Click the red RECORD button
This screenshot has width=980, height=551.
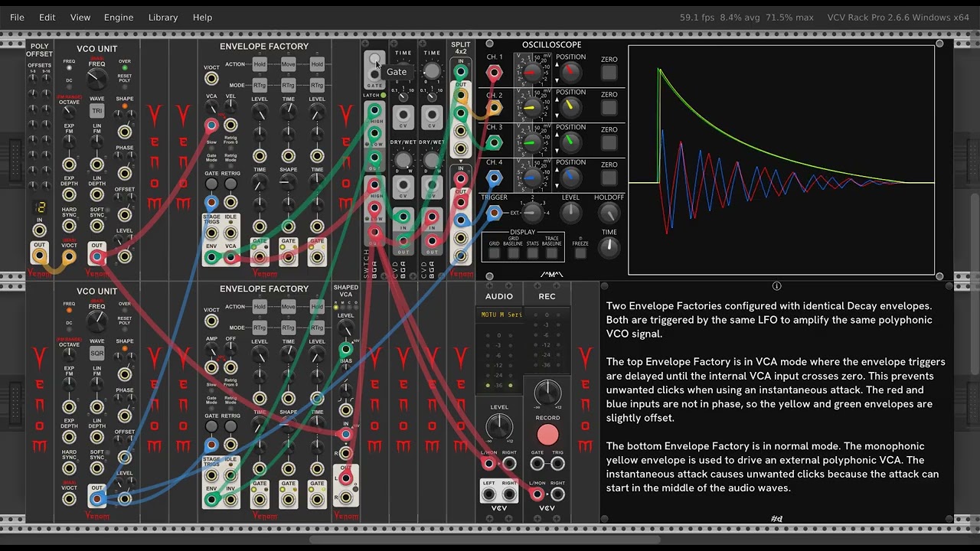(x=547, y=435)
